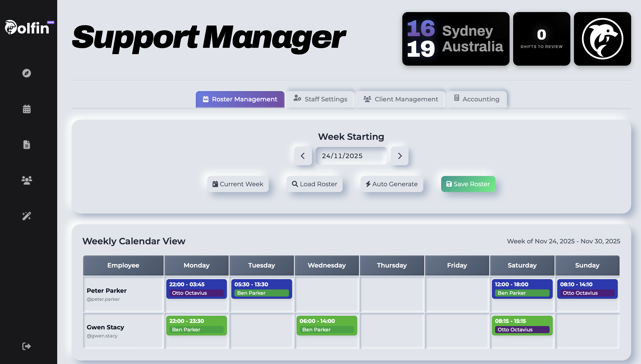Click the logout icon at sidebar bottom
Image resolution: width=641 pixels, height=364 pixels.
pos(27,346)
